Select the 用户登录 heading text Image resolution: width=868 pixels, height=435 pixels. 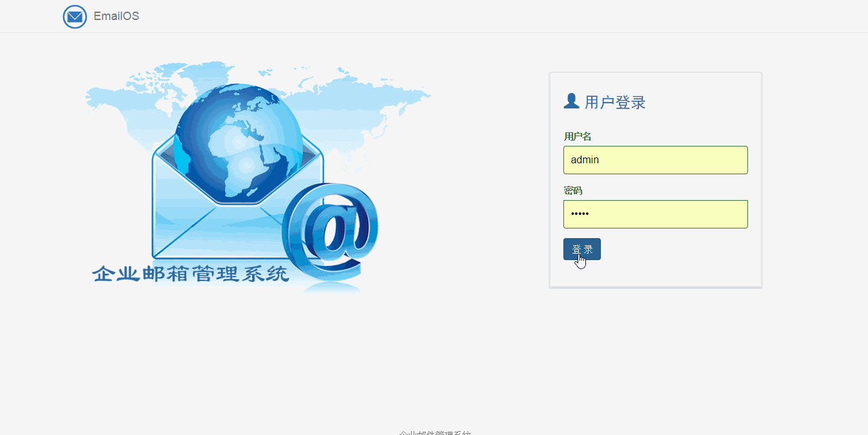point(615,102)
